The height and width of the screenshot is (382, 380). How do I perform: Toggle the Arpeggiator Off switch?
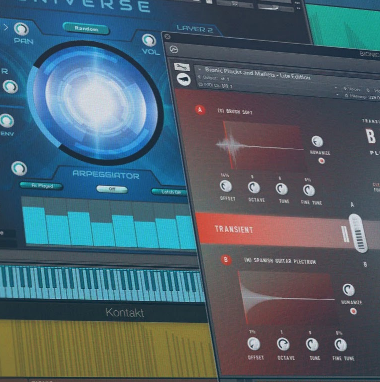112,189
